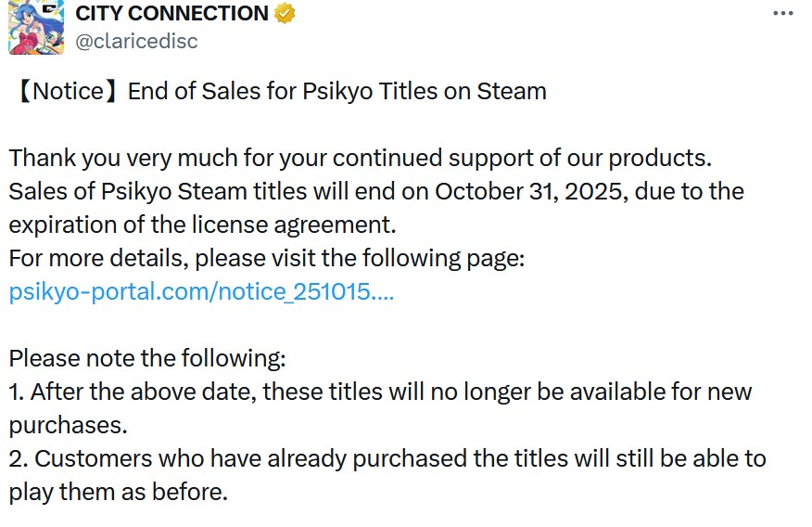Image resolution: width=812 pixels, height=527 pixels.
Task: Open the three-dot More options menu
Action: (783, 14)
